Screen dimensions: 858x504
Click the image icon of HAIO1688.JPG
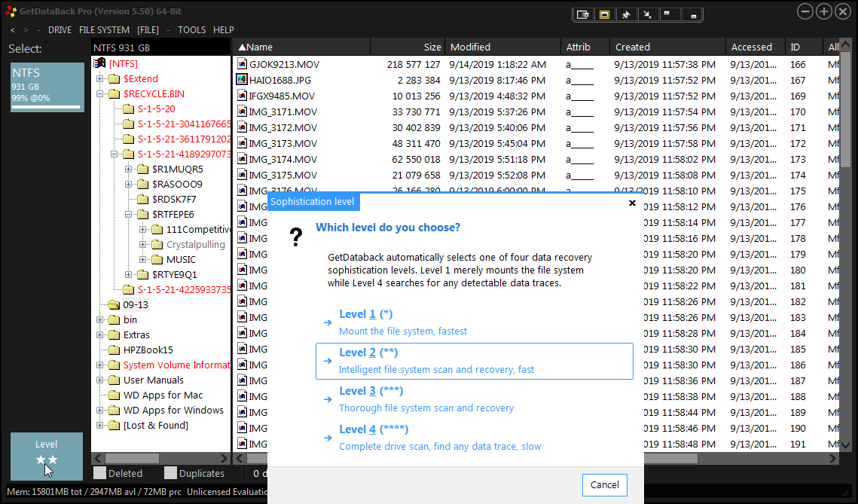[242, 80]
